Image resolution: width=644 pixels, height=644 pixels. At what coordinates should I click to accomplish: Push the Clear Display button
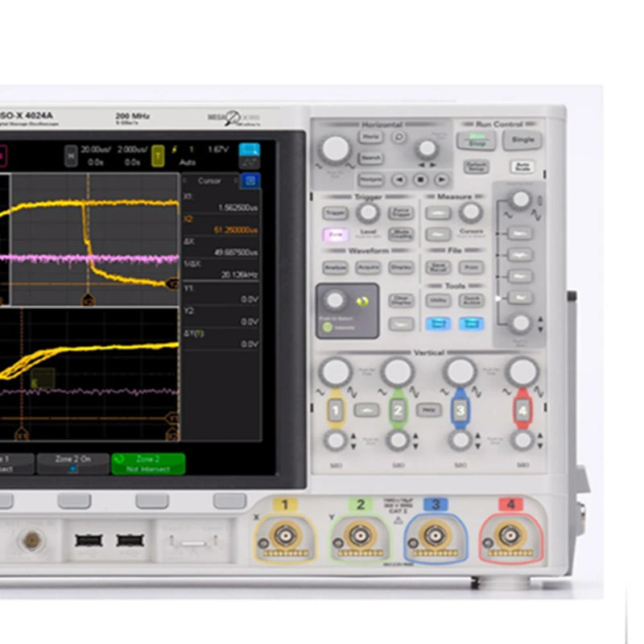(x=401, y=300)
